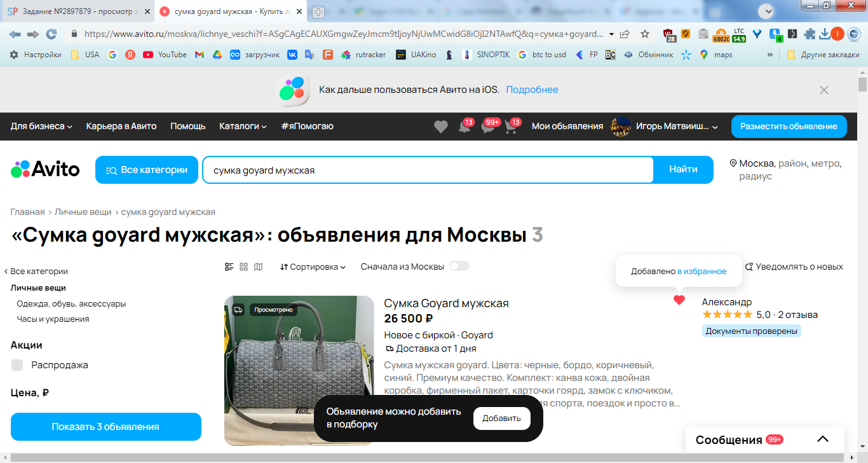Image resolution: width=868 pixels, height=463 pixels.
Task: Switch to the Задание №2897879 tab
Action: pos(78,11)
